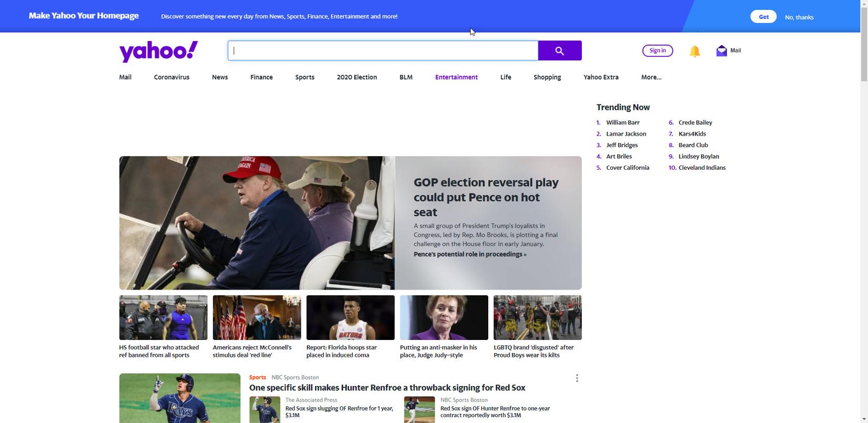The width and height of the screenshot is (868, 423).
Task: Go to the BLM section
Action: click(x=406, y=77)
